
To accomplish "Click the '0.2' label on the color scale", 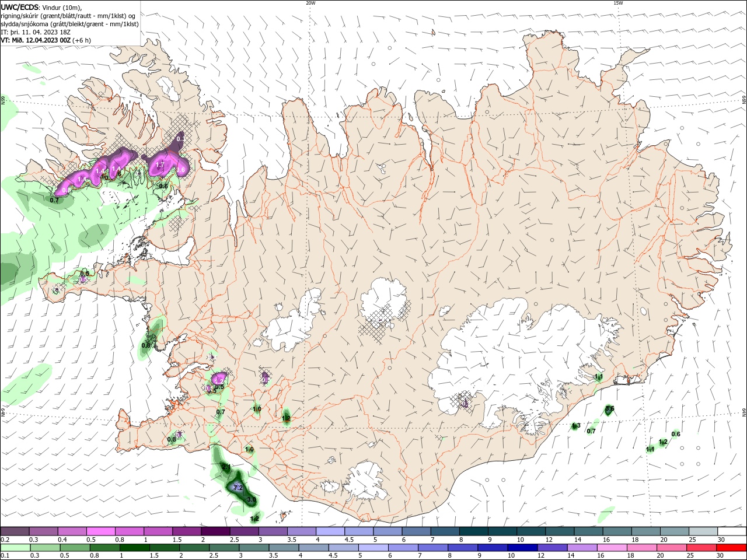I will coord(5,540).
